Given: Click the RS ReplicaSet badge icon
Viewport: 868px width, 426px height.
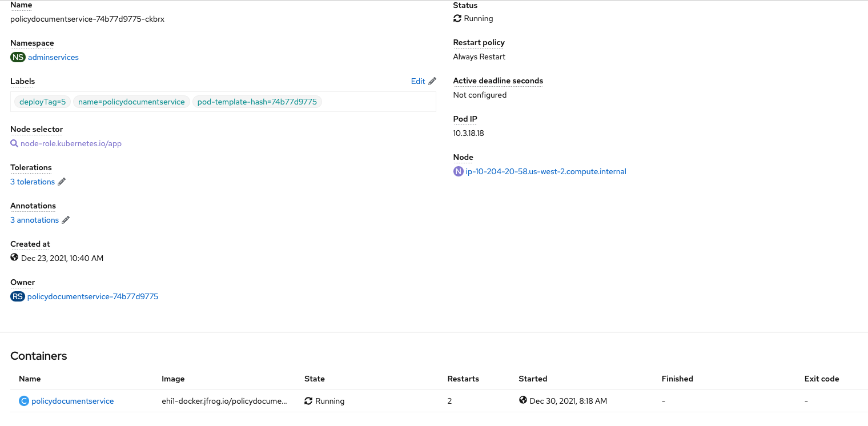Looking at the screenshot, I should [18, 296].
